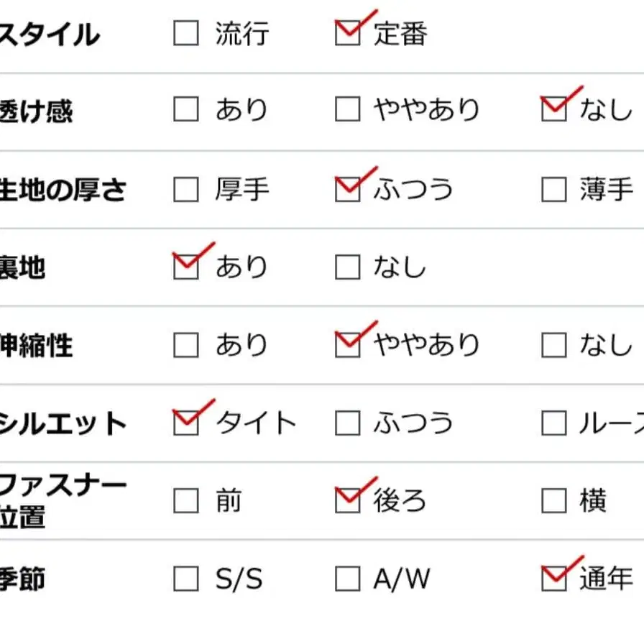644x644 pixels.
Task: Uncheck 後ろ fastener position
Action: pyautogui.click(x=347, y=500)
